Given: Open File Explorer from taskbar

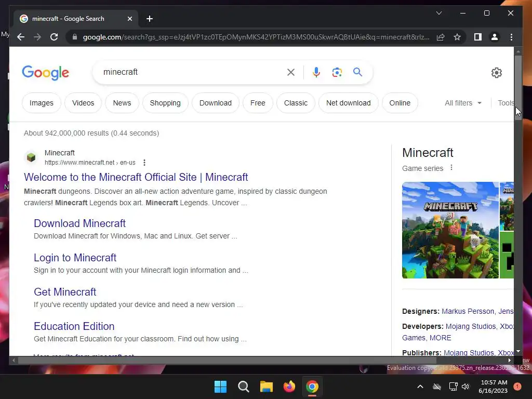Looking at the screenshot, I should [x=267, y=387].
